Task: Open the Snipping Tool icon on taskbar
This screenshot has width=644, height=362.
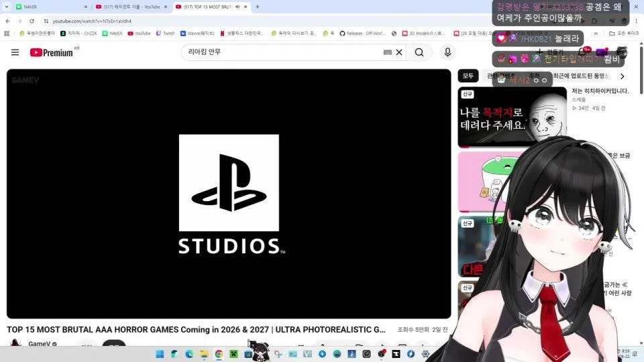Action: [278, 354]
